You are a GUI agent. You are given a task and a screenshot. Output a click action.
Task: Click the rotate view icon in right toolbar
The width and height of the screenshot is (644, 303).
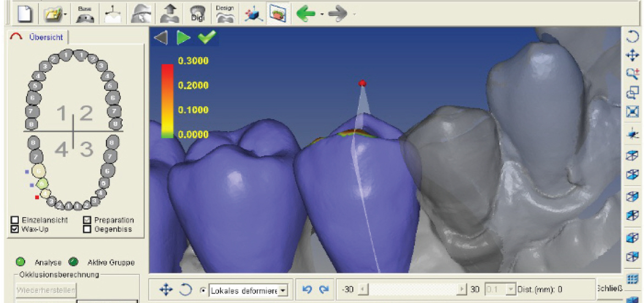click(x=632, y=37)
